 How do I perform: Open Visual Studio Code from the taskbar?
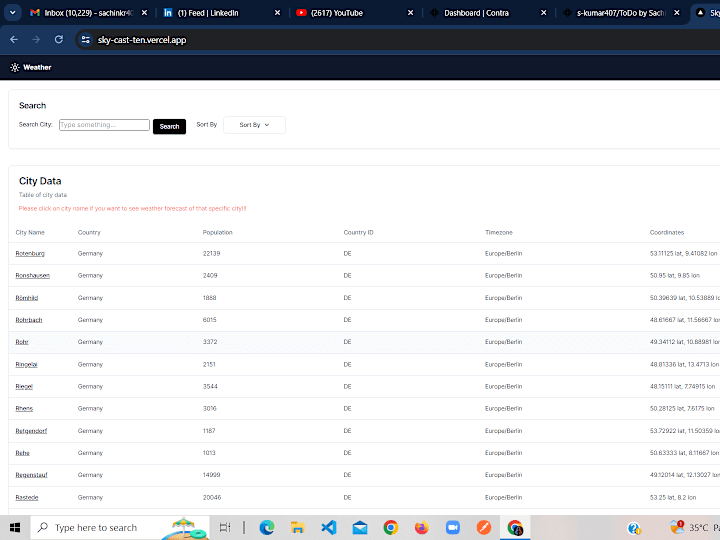pyautogui.click(x=329, y=528)
